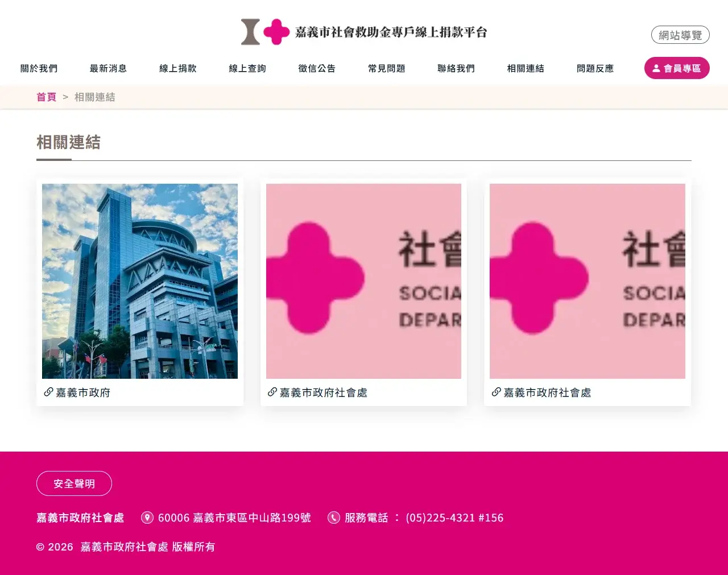Click copyright text 版權所有
This screenshot has width=728, height=575.
tap(193, 547)
